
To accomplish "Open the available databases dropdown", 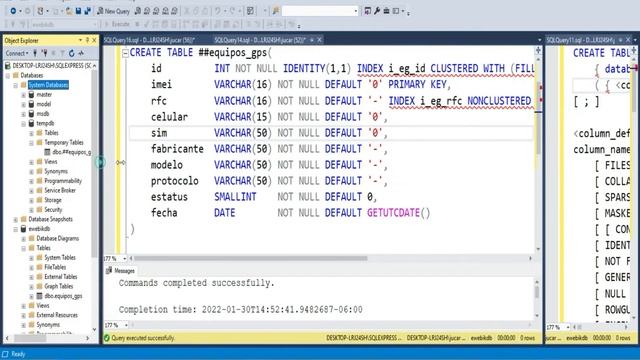I will pyautogui.click(x=95, y=24).
